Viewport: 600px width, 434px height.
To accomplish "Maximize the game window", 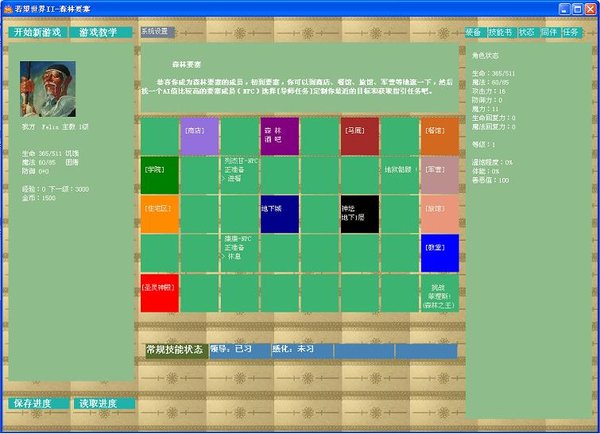I will (x=577, y=9).
